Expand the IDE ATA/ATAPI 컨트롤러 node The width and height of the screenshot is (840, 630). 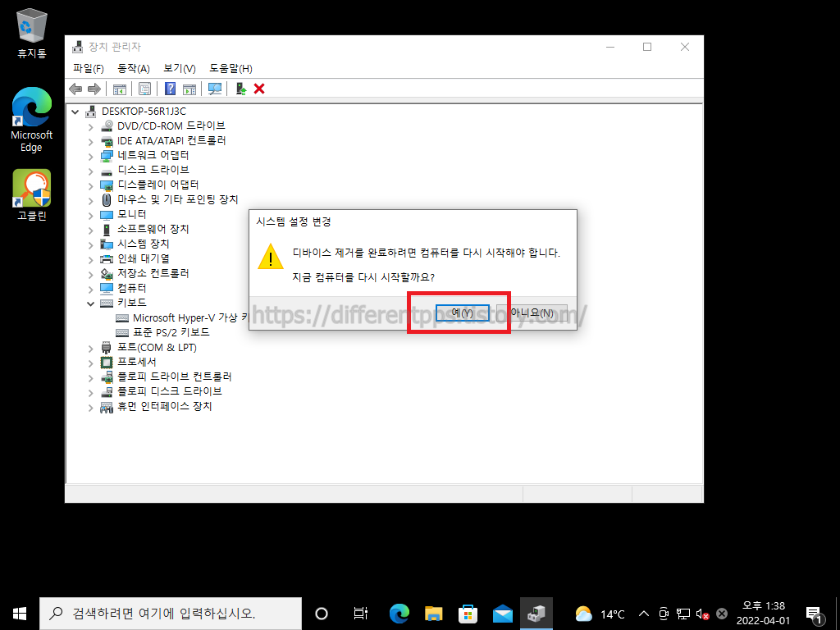pos(90,142)
